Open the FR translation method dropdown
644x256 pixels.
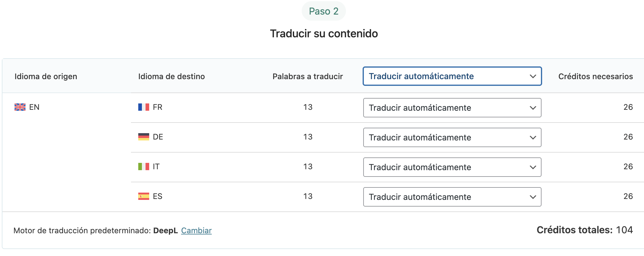452,108
